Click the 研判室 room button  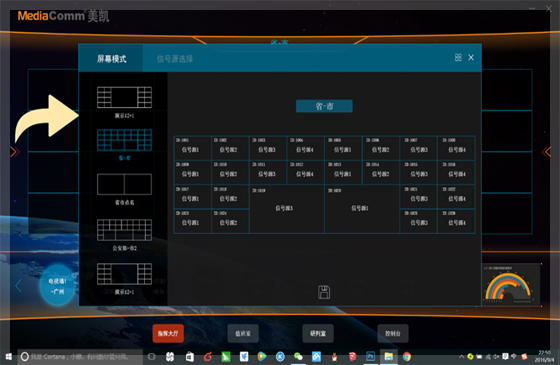click(318, 333)
